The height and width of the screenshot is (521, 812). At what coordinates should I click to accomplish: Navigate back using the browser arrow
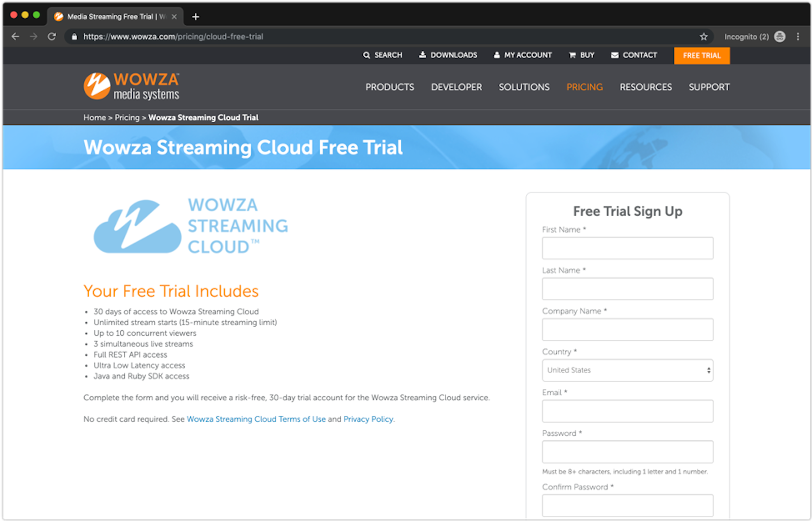tap(15, 37)
